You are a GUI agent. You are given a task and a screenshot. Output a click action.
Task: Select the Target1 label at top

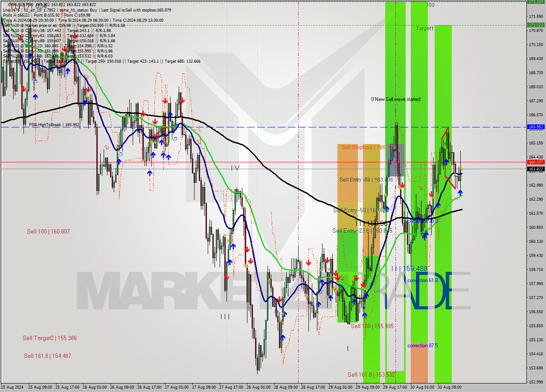pyautogui.click(x=425, y=29)
